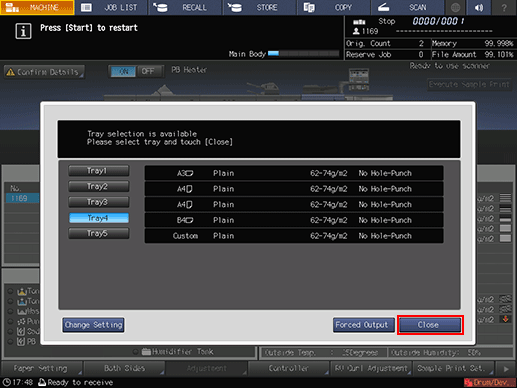Open help via question mark icon
Viewport: 517px width, 388px height.
tap(504, 7)
